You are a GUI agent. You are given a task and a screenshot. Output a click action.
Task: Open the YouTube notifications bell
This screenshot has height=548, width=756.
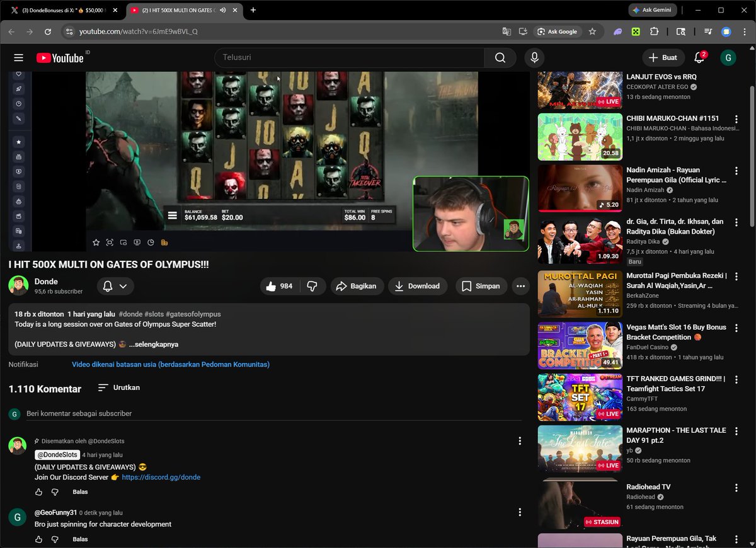tap(699, 58)
